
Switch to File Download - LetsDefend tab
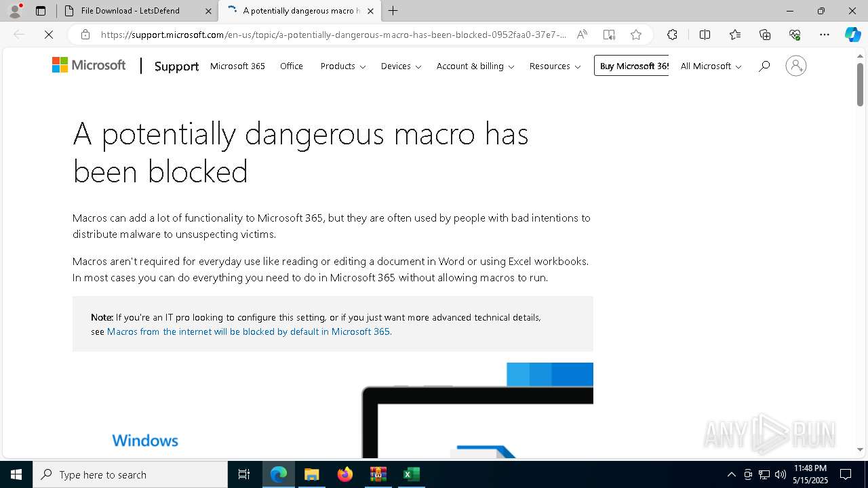[x=138, y=11]
